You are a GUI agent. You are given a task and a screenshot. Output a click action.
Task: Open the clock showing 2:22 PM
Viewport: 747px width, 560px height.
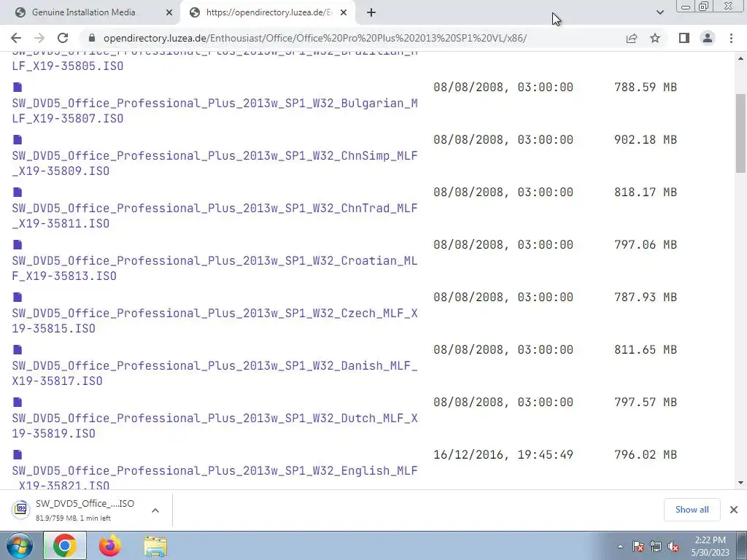710,546
